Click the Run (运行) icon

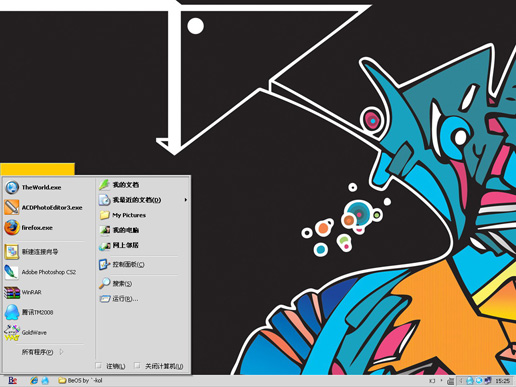point(105,299)
